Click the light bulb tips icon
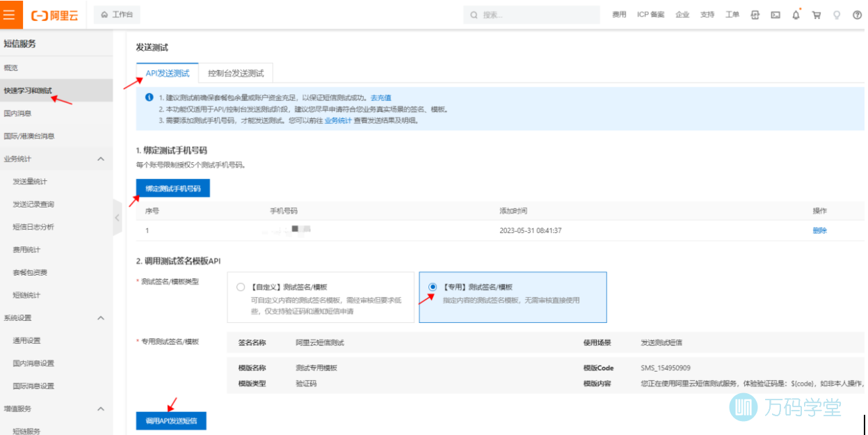This screenshot has width=868, height=435. [837, 15]
